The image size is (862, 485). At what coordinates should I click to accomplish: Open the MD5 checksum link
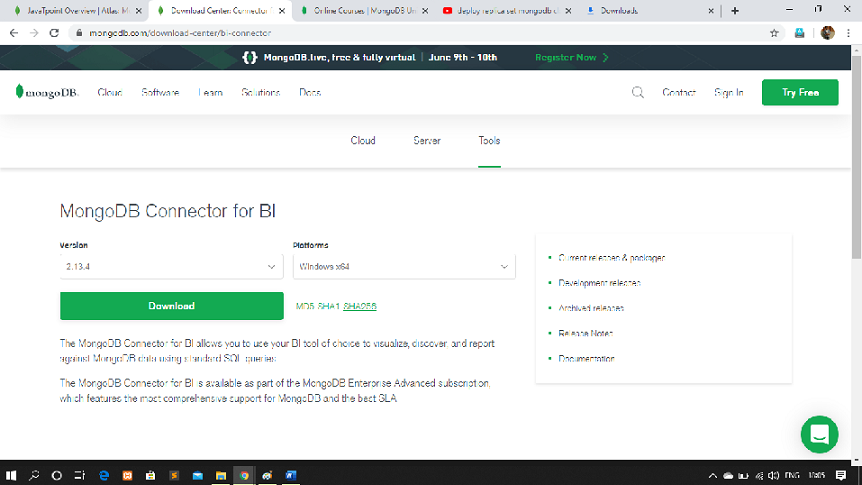point(305,306)
